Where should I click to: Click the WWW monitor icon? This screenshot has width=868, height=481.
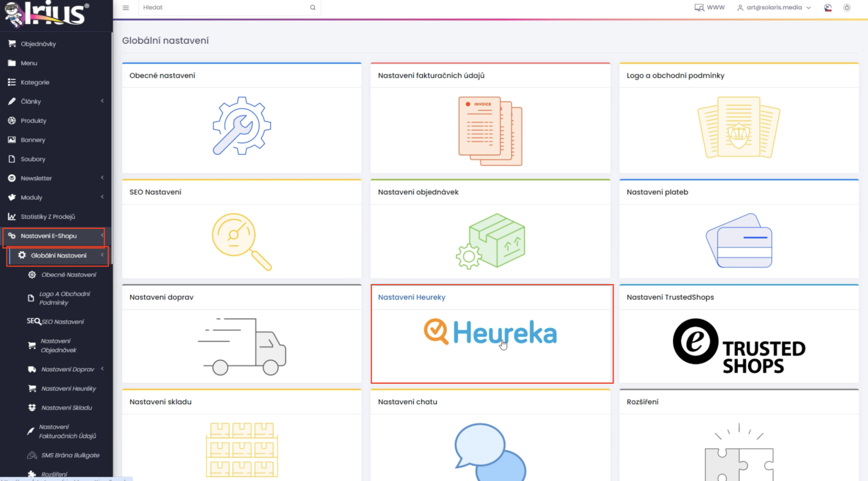(x=699, y=8)
